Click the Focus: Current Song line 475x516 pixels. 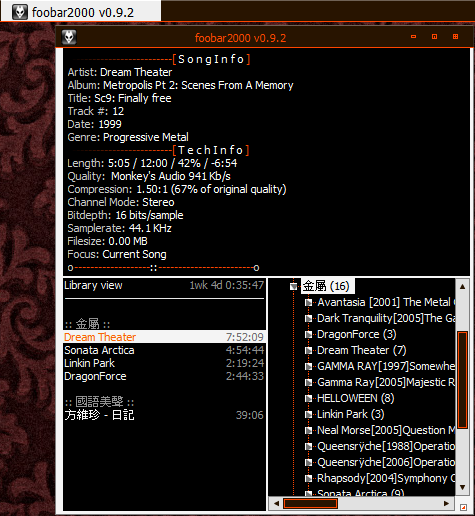click(117, 254)
